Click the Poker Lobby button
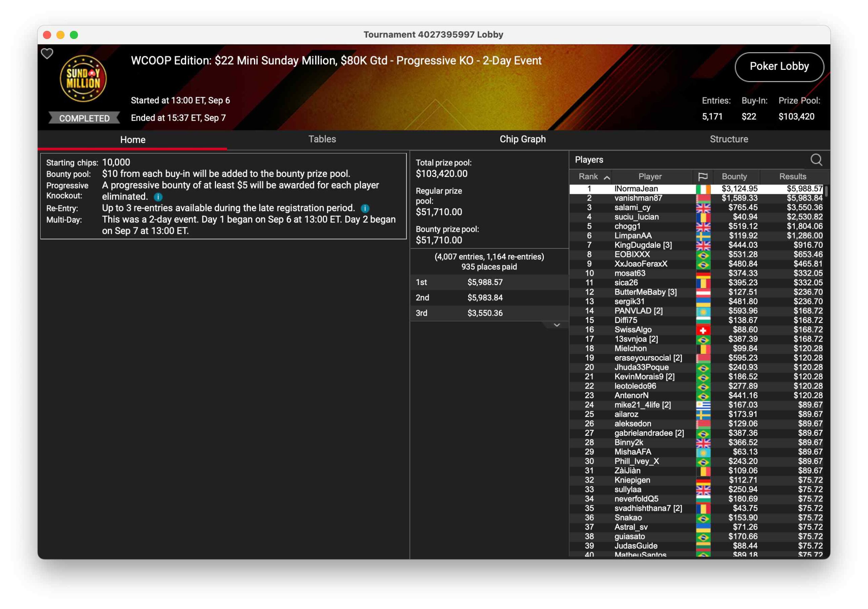The height and width of the screenshot is (609, 868). click(x=779, y=66)
